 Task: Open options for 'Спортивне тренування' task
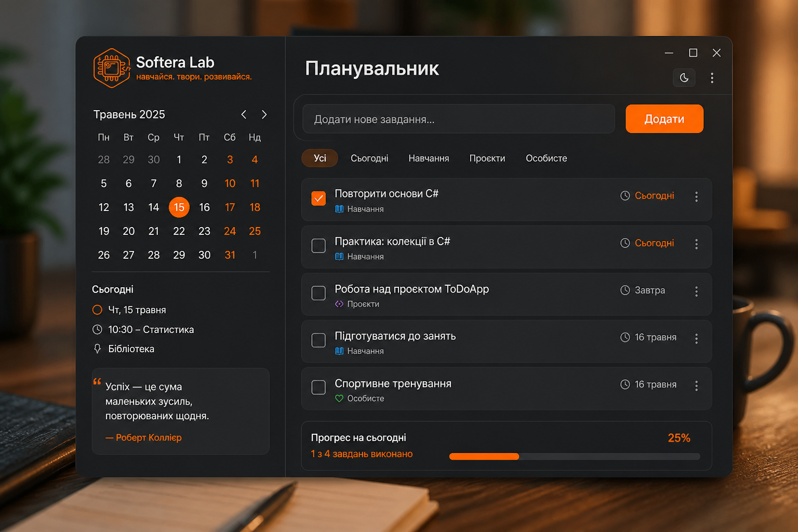[696, 385]
